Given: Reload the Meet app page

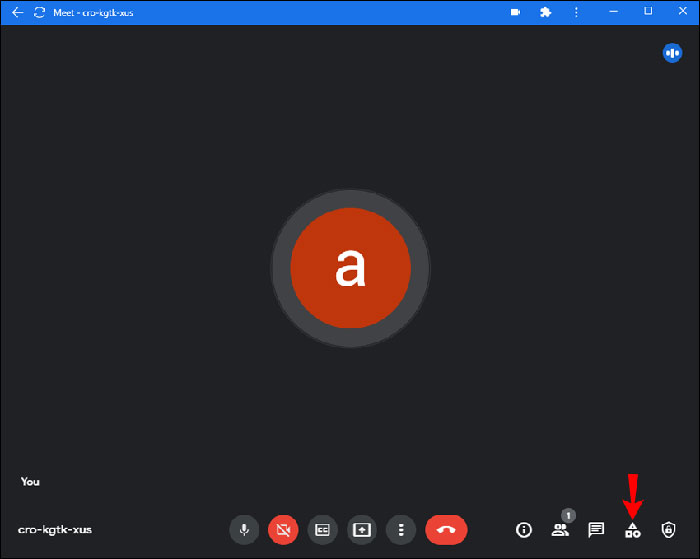Looking at the screenshot, I should pos(39,12).
